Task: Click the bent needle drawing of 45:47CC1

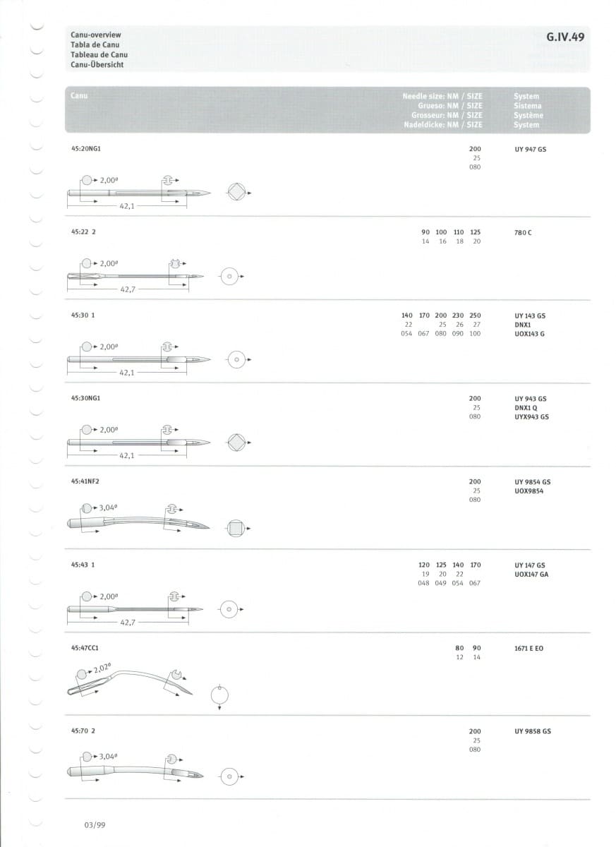Action: pos(131,682)
